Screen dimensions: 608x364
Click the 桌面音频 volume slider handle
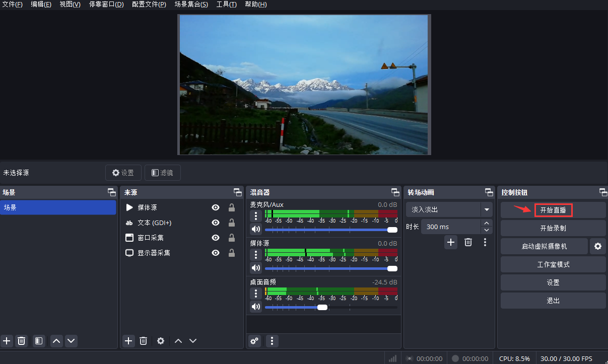click(322, 307)
